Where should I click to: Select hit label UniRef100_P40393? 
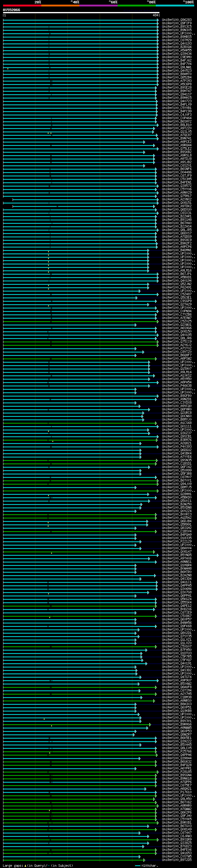pyautogui.click(x=177, y=446)
